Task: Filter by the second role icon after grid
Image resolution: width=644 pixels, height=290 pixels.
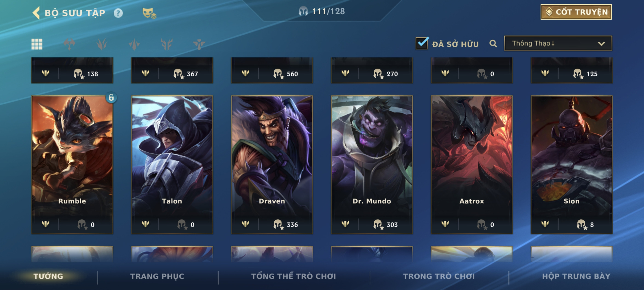Action: click(x=102, y=44)
